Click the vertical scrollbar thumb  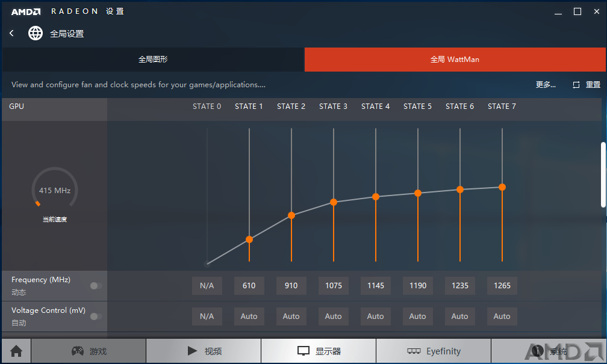(x=603, y=175)
